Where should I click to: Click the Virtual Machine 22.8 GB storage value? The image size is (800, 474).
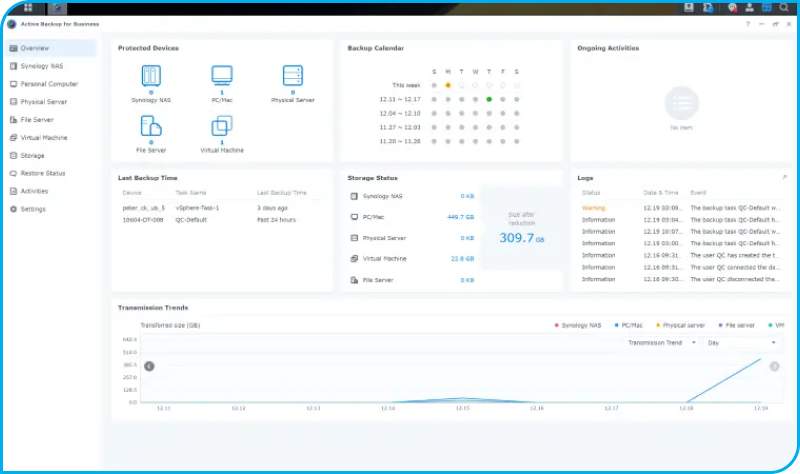[x=462, y=259]
